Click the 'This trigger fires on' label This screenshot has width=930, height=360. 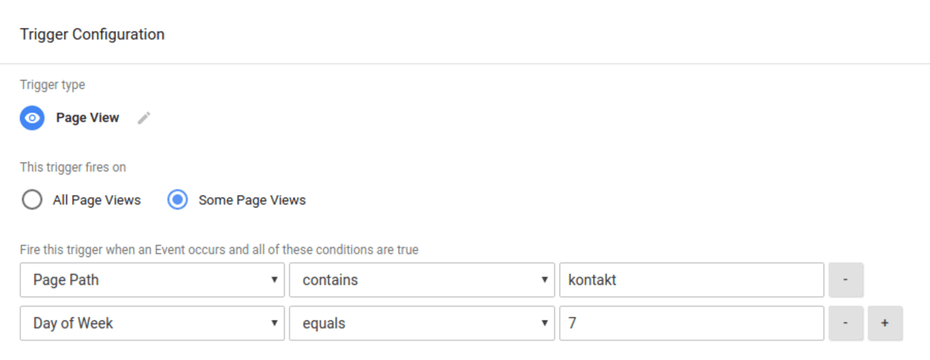73,168
